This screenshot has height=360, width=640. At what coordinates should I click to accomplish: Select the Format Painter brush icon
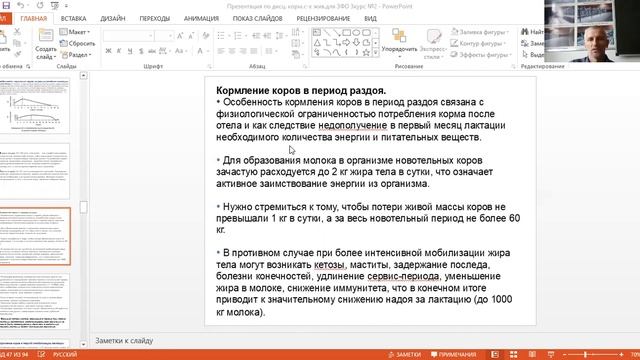coord(17,54)
